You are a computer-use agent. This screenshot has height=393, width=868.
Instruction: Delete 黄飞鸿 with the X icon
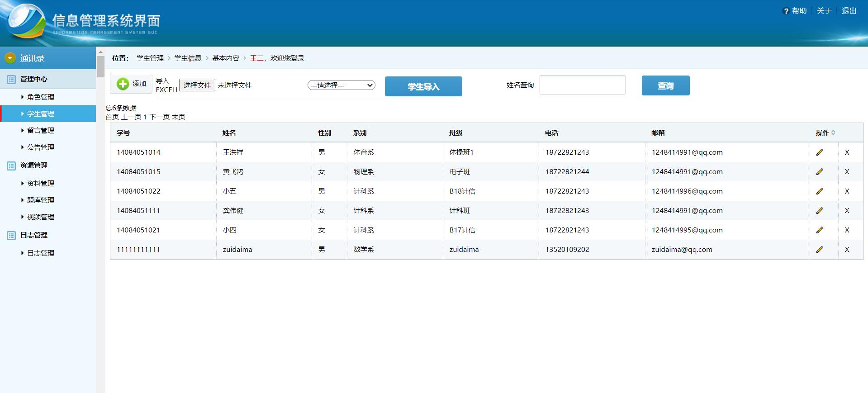[x=847, y=172]
